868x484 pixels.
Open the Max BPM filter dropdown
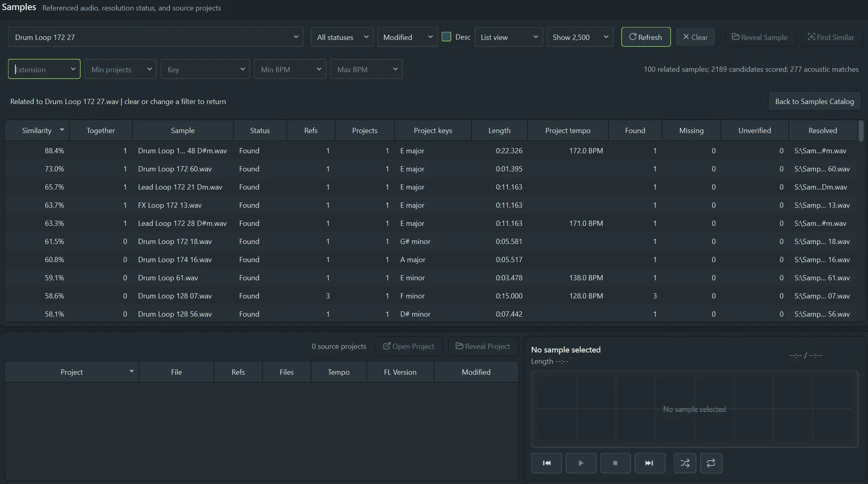[x=366, y=69]
